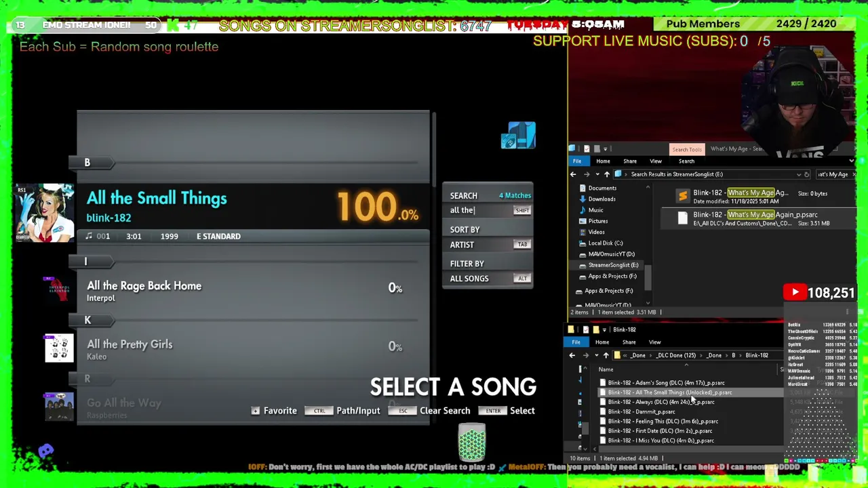Open Documents in navigation pane
The image size is (868, 488).
[x=602, y=188]
